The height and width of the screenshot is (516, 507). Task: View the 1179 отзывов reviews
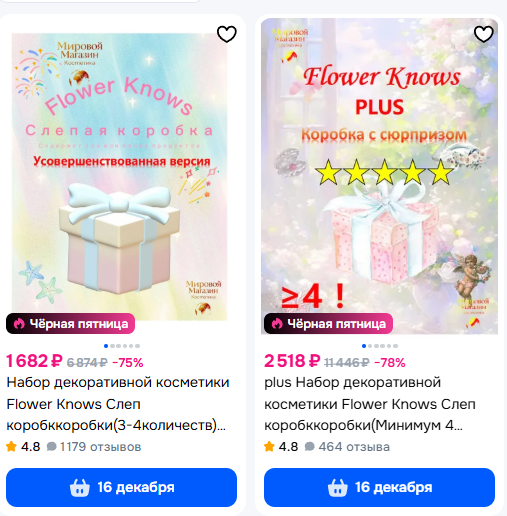[x=100, y=447]
